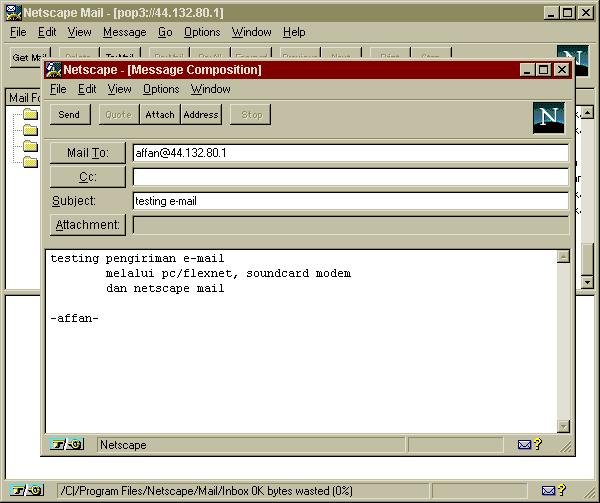Image resolution: width=600 pixels, height=503 pixels.
Task: Focus the Mail To address field
Action: pyautogui.click(x=350, y=153)
